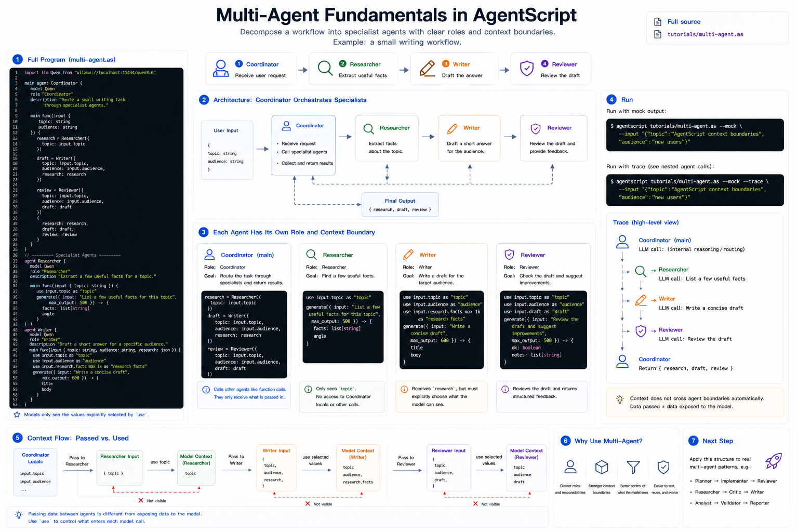Click the star icon beside 'Models only see the values'
Viewport: 798px width, 532px height.
pyautogui.click(x=17, y=415)
